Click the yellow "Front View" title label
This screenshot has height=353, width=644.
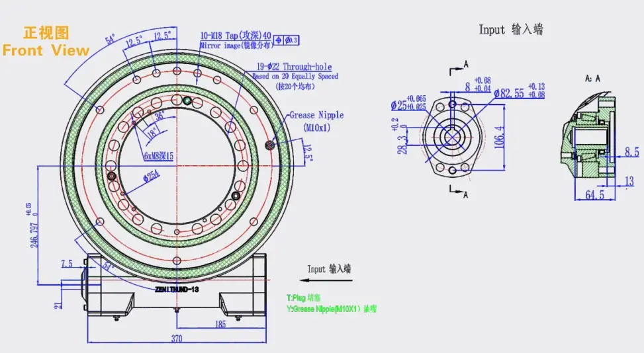(x=46, y=50)
